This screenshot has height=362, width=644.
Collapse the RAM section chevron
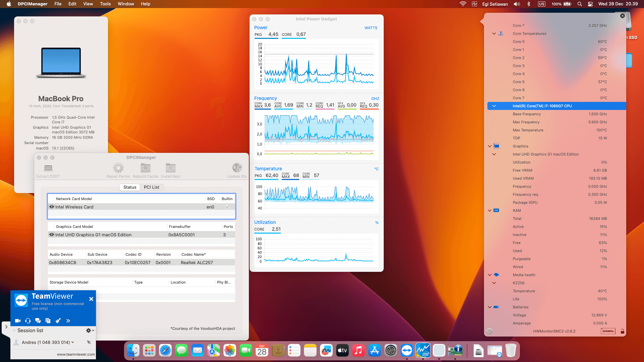click(x=489, y=210)
